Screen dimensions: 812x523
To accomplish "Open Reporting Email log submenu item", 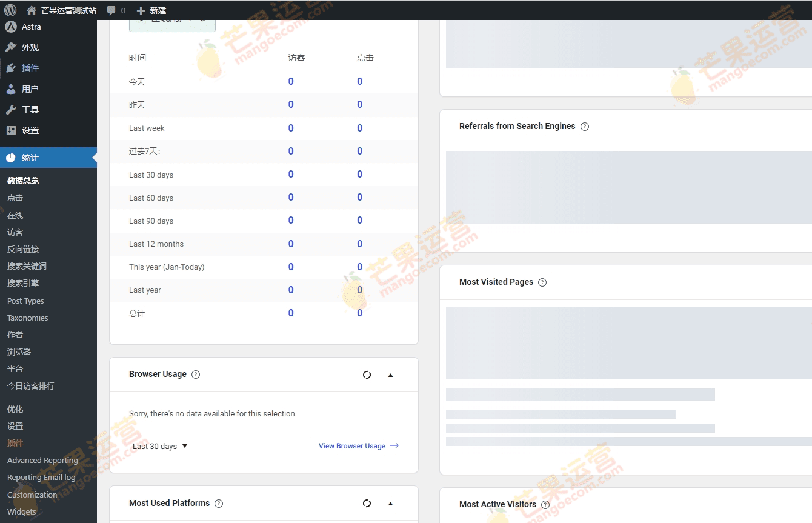I will click(41, 477).
